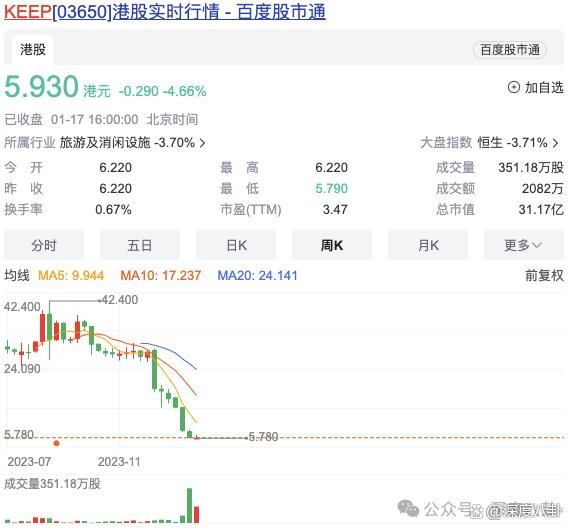Click the arrow after 旅游及消闲设施 -3.70%
Image resolution: width=575 pixels, height=532 pixels.
[x=202, y=143]
